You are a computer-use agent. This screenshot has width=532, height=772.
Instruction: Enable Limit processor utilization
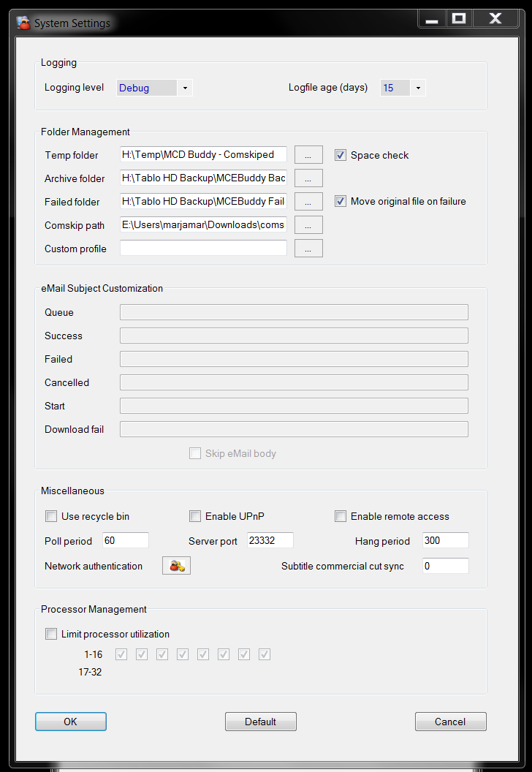(50, 634)
